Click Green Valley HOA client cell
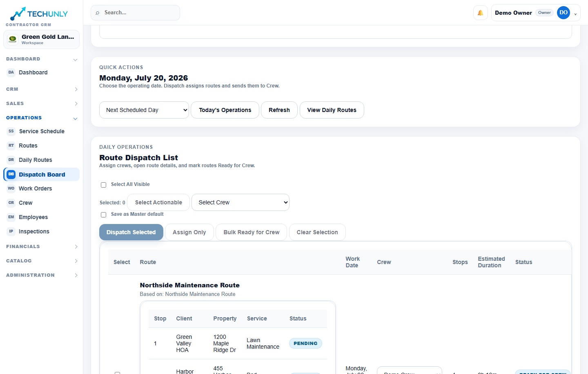 (x=184, y=343)
